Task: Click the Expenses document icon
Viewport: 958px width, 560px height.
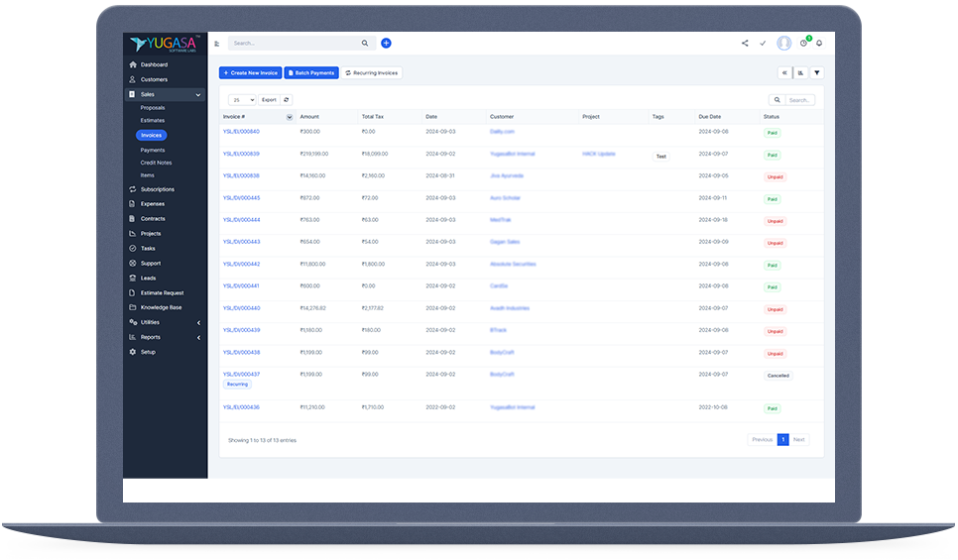Action: 133,204
